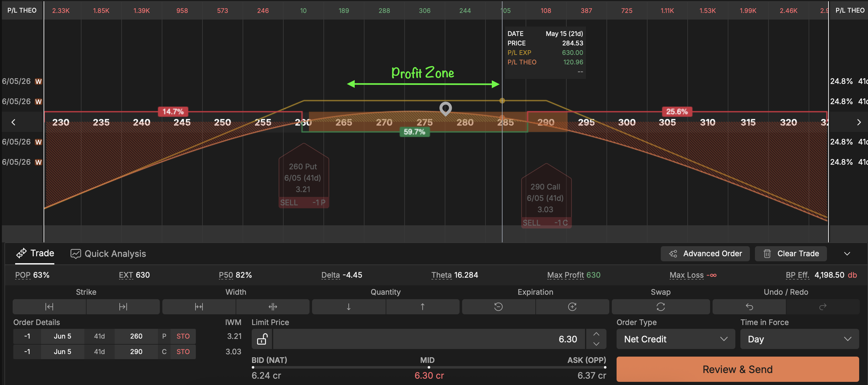Increase quantity with the up arrow
This screenshot has height=385, width=868.
(x=422, y=307)
